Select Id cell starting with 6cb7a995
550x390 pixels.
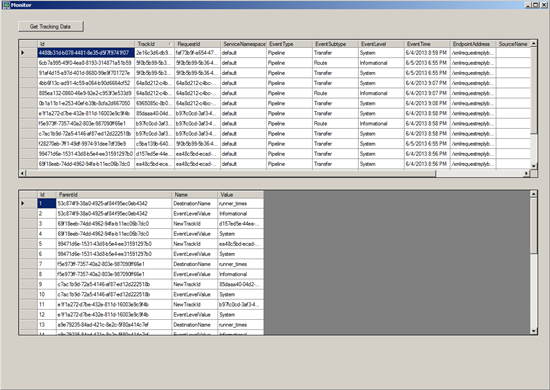pos(86,63)
